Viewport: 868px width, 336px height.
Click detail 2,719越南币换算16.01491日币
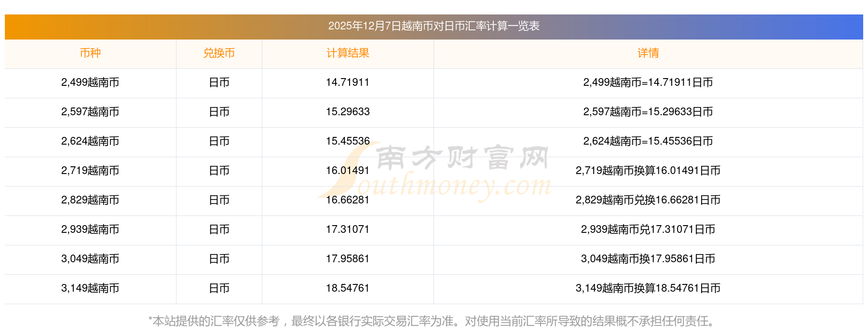pyautogui.click(x=648, y=171)
